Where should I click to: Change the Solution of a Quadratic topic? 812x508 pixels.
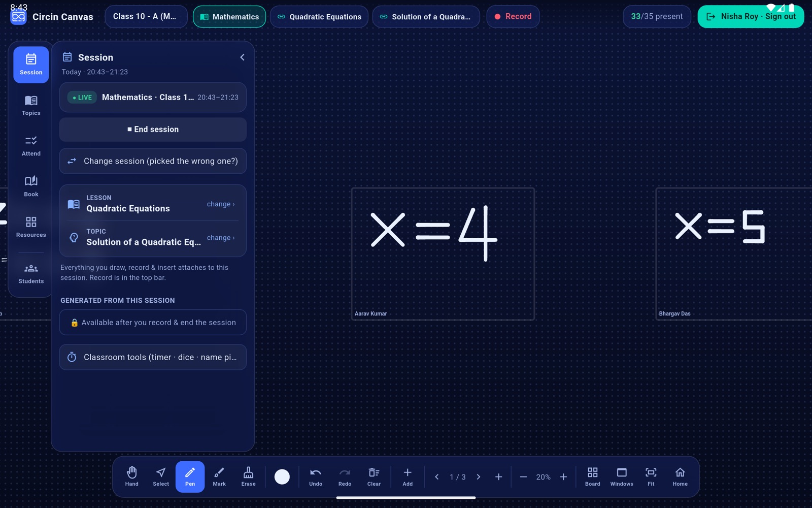pos(221,238)
